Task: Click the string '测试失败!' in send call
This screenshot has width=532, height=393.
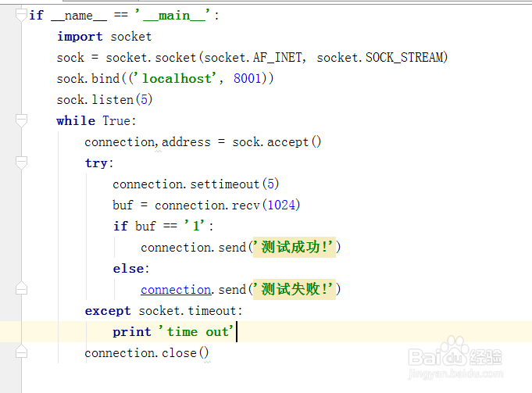Action: (295, 289)
